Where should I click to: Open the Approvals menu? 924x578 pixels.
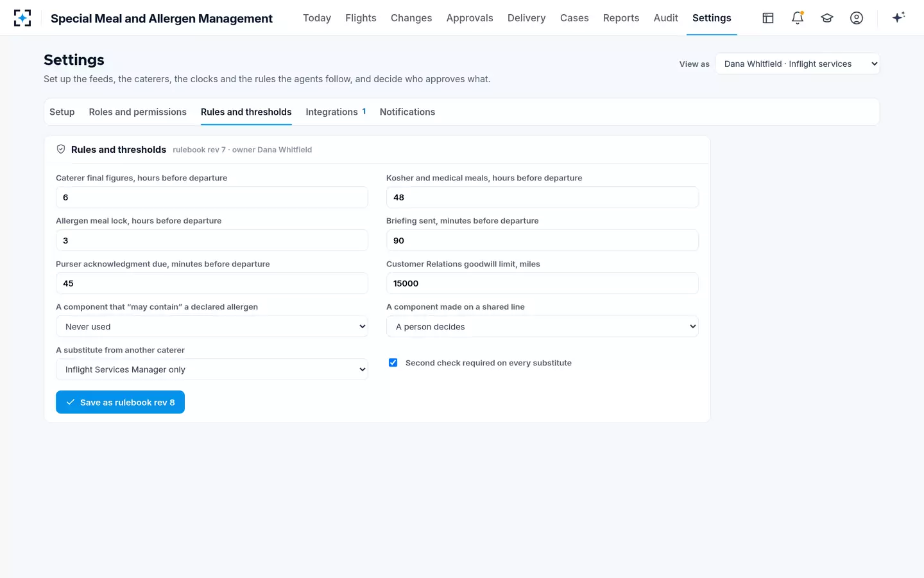point(470,18)
